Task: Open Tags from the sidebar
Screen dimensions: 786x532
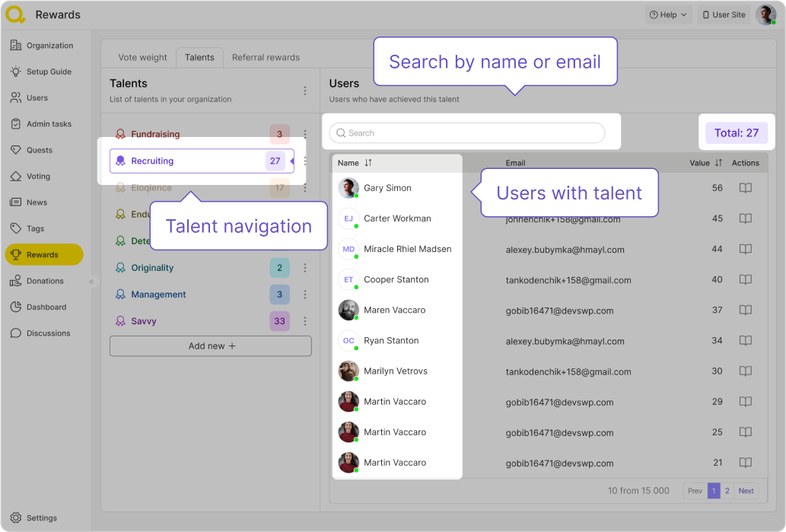Action: click(15, 228)
